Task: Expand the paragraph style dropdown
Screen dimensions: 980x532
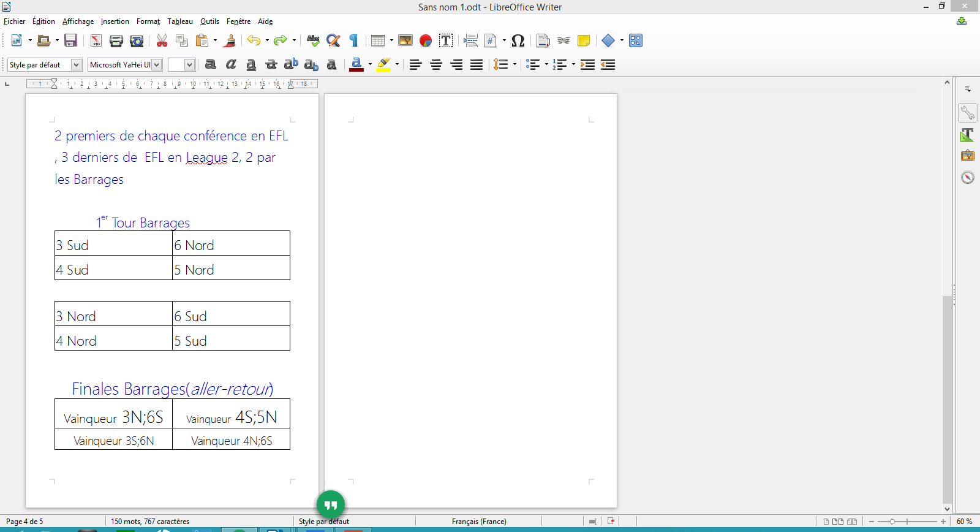Action: pos(76,64)
